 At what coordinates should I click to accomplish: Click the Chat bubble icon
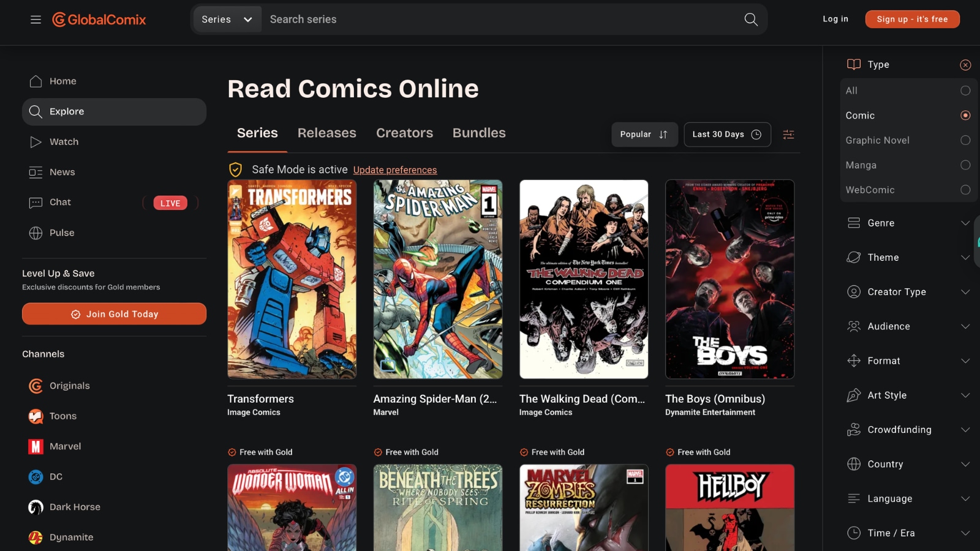[x=36, y=203]
